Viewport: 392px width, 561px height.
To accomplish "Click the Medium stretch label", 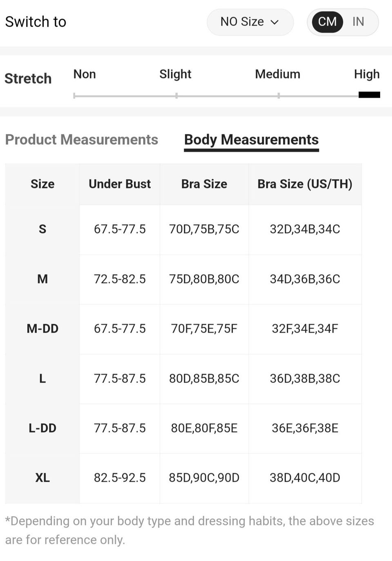I will coord(277,74).
